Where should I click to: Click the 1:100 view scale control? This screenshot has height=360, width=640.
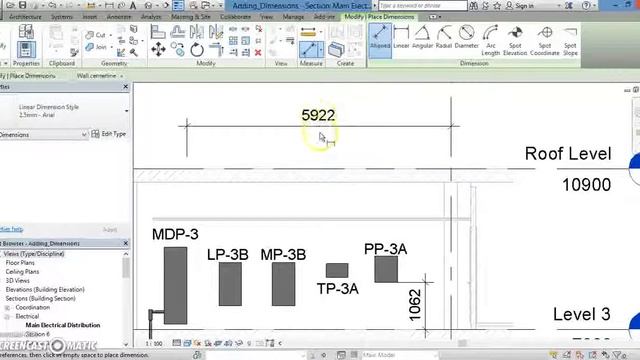(154, 344)
